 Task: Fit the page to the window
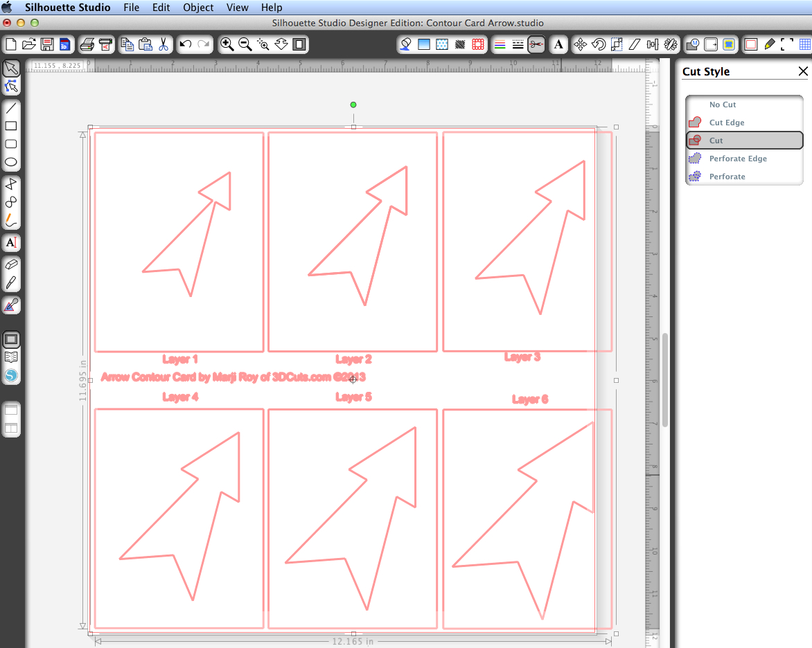point(299,44)
